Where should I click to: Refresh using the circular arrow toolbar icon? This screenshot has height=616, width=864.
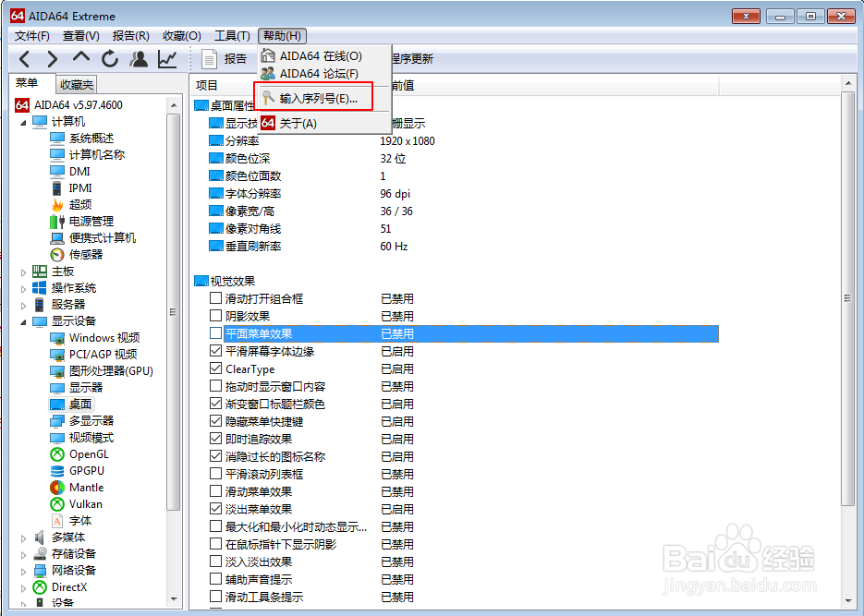(x=110, y=58)
